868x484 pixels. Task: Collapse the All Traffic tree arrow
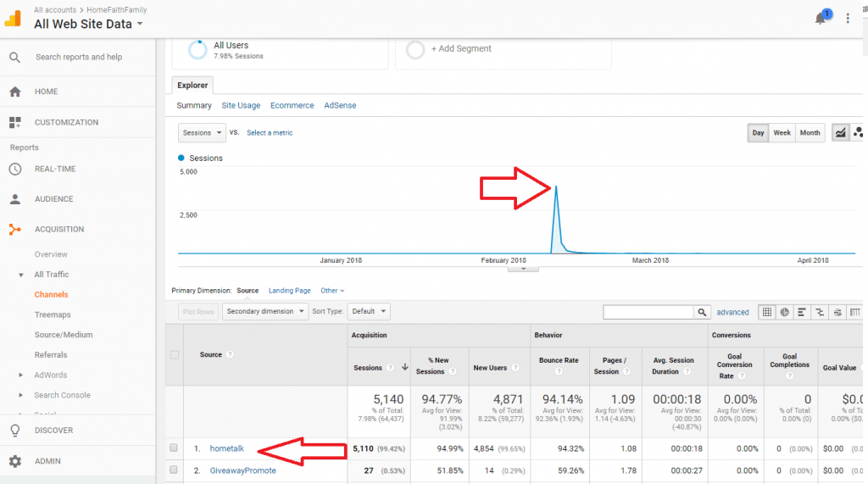click(x=21, y=275)
